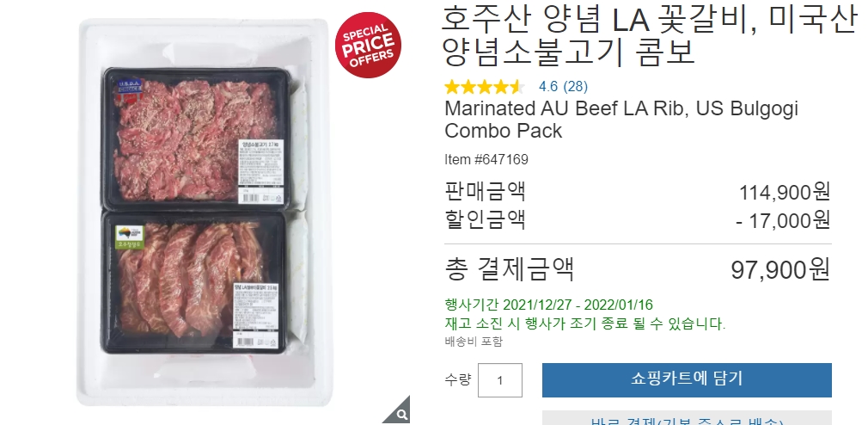Click the 17,000원 discount amount
Viewport: 868px width, 425px height.
tap(783, 220)
